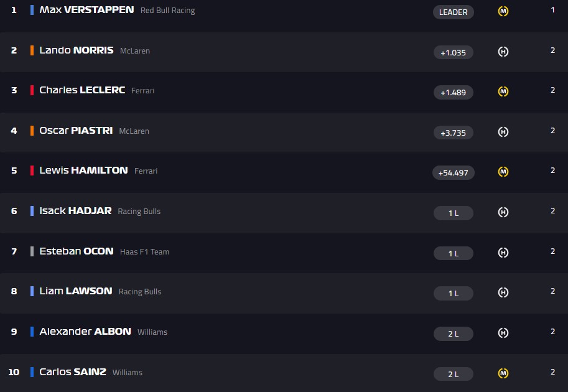Click Norris's +1.035 gap badge
The height and width of the screenshot is (392, 568).
(x=454, y=52)
